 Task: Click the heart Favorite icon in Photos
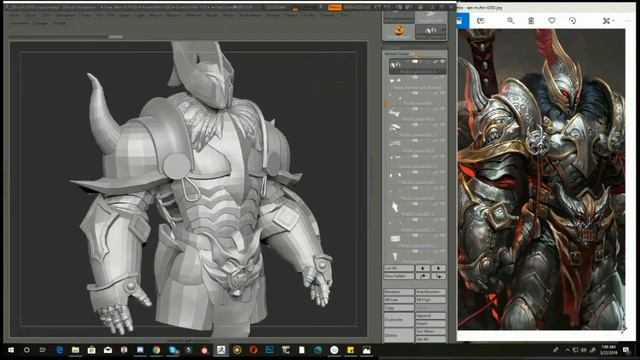tap(551, 20)
